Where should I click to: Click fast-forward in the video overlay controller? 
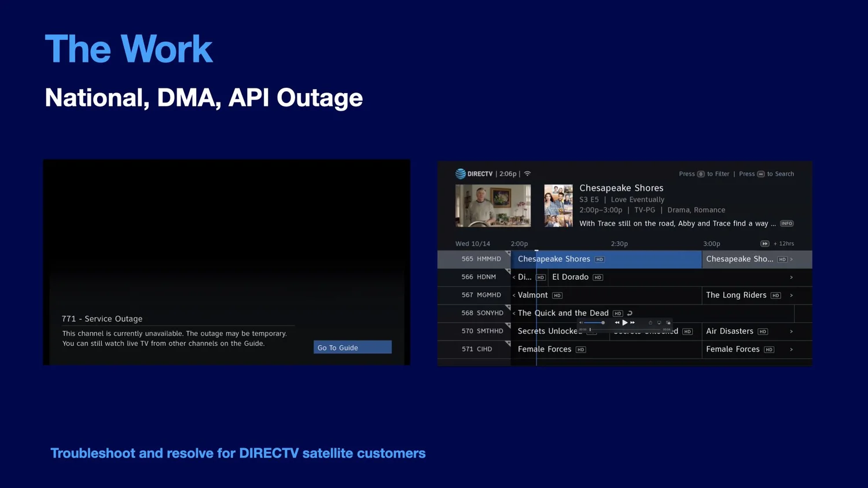[x=632, y=323]
